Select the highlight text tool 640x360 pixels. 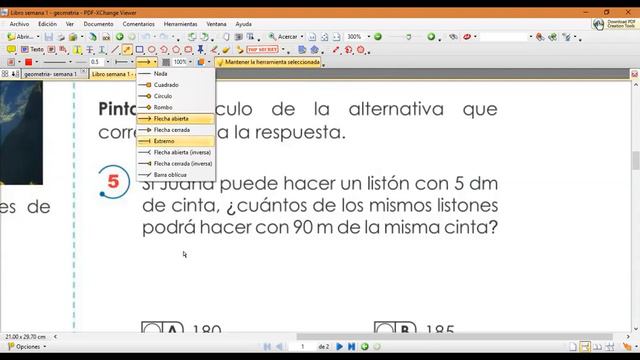[77, 50]
